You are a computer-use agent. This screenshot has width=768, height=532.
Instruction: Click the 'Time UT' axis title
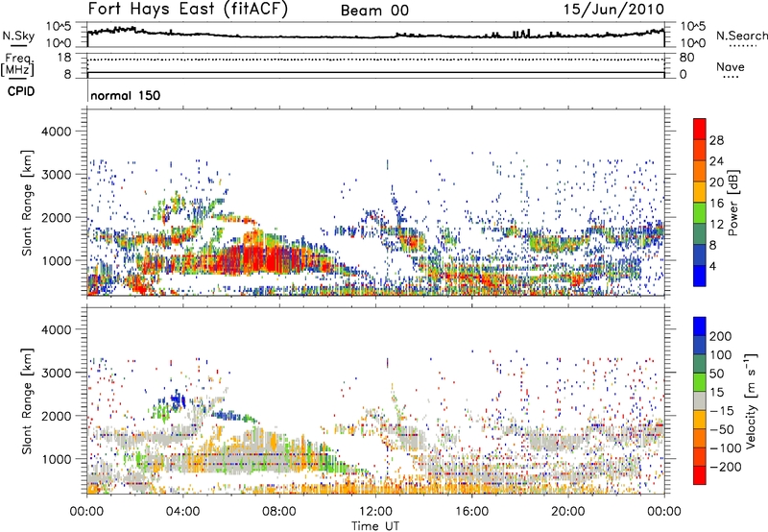(375, 526)
